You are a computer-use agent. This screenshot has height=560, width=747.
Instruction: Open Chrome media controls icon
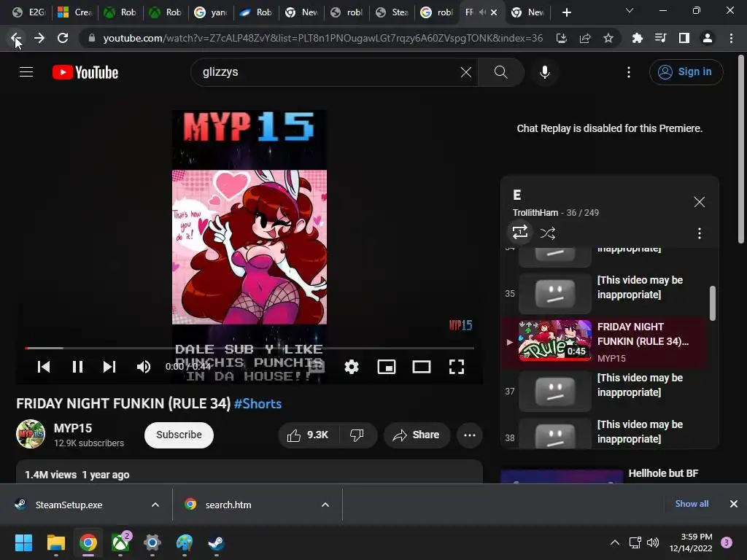(x=661, y=38)
